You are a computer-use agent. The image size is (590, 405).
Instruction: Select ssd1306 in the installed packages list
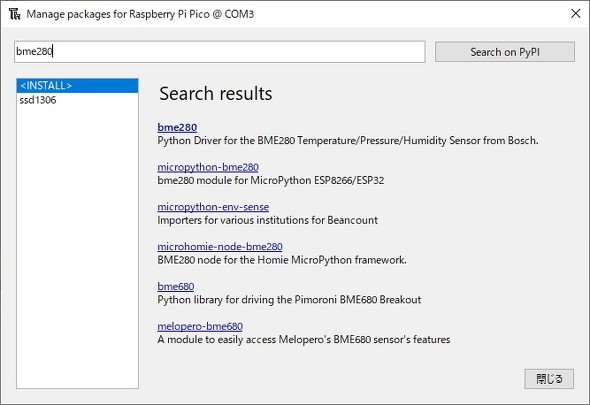(38, 100)
